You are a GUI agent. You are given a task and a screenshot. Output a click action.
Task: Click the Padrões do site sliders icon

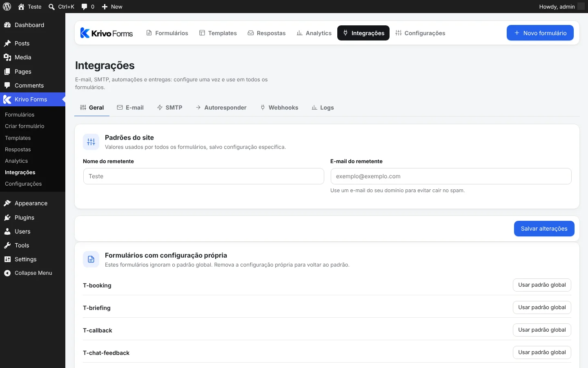click(x=91, y=142)
